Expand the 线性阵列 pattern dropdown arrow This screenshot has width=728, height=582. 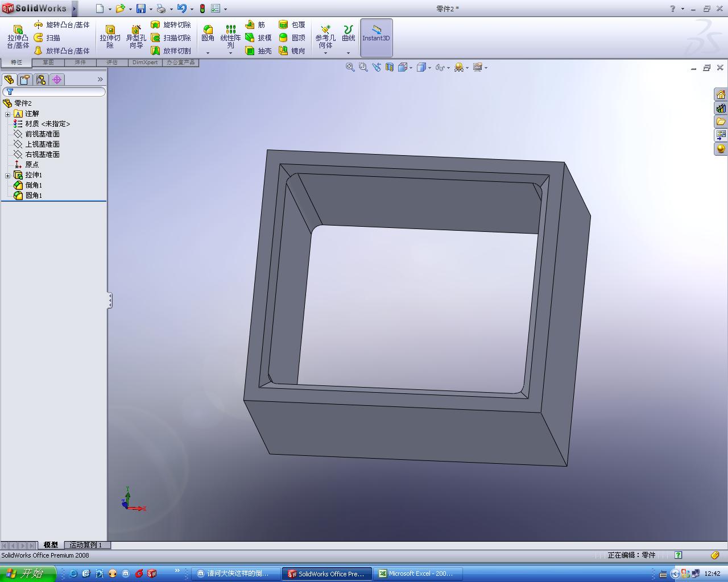tap(230, 53)
